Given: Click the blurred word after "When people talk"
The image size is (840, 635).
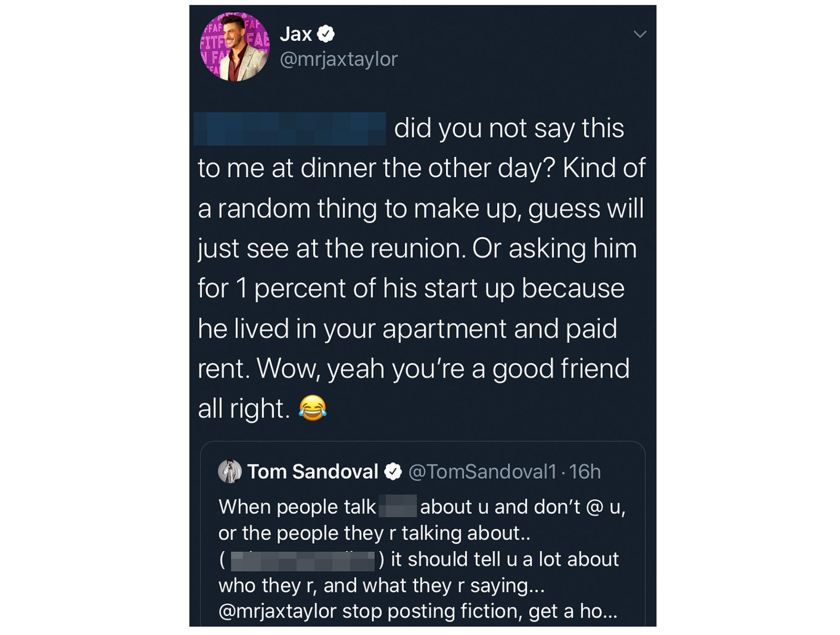Looking at the screenshot, I should tap(397, 506).
